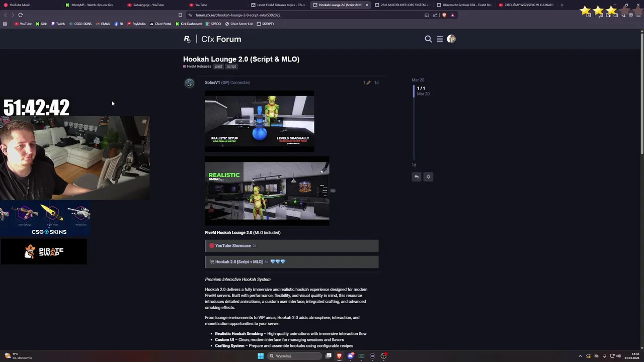Viewport: 644px width, 362px height.
Task: Switch to Latest FiveM Releases topics tab
Action: coord(281,5)
